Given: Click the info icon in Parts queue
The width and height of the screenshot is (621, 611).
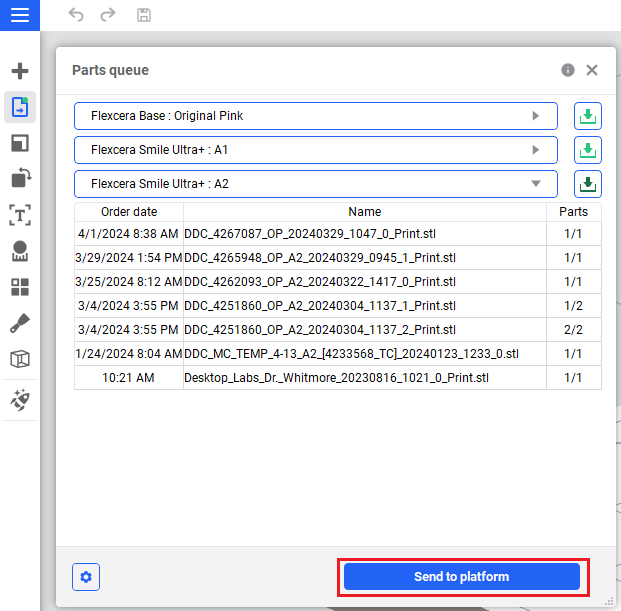Looking at the screenshot, I should [x=568, y=70].
